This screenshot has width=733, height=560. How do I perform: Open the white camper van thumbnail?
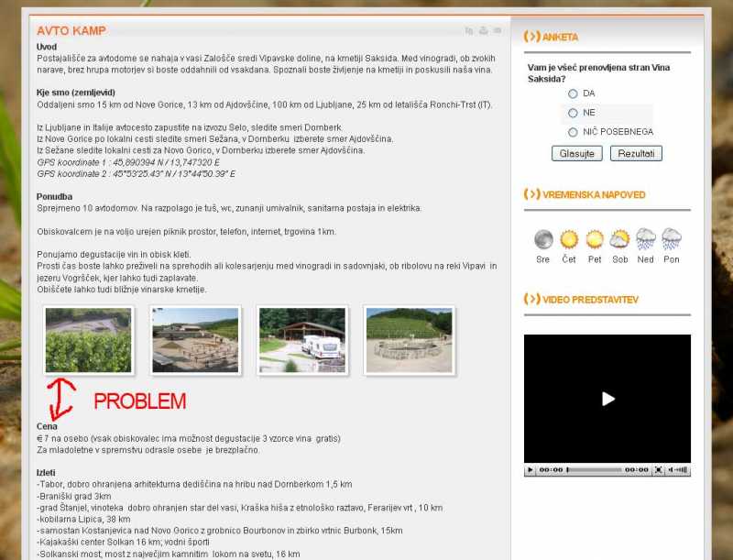[x=302, y=340]
